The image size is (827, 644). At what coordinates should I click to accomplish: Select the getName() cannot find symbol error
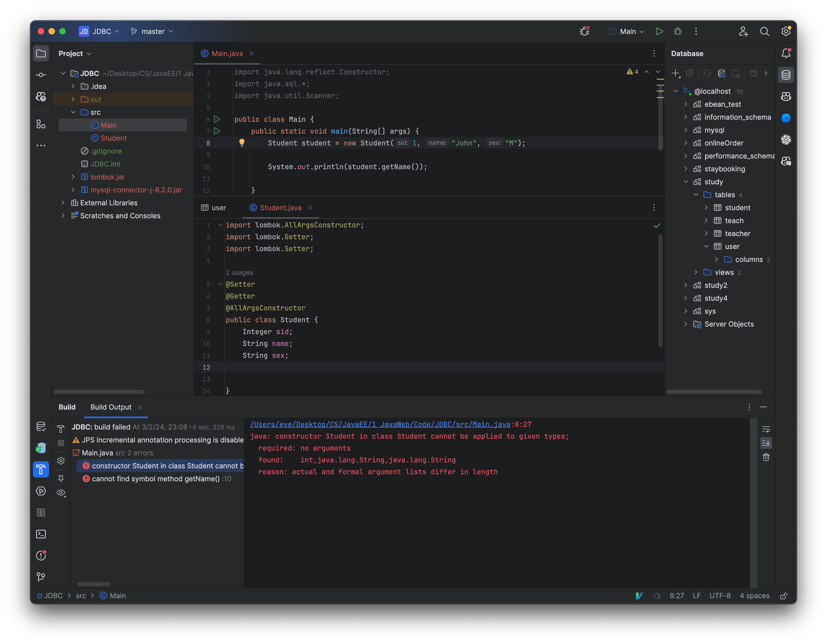pos(156,479)
